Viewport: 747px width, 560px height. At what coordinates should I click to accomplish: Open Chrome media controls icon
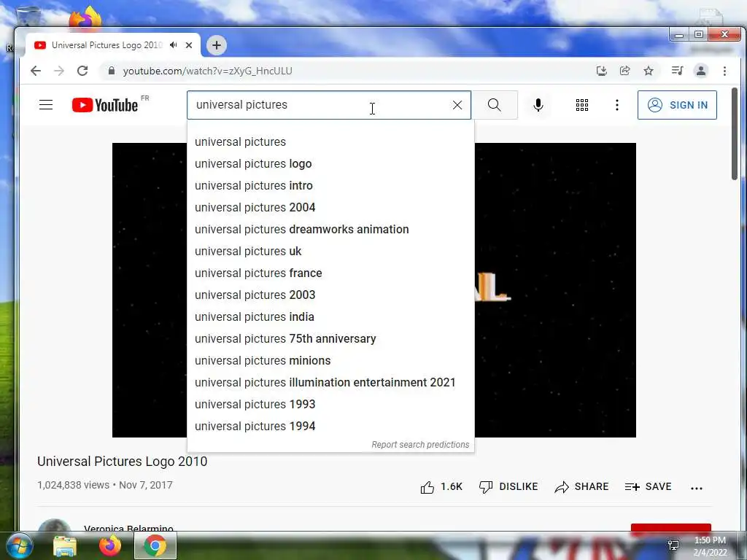pyautogui.click(x=677, y=71)
